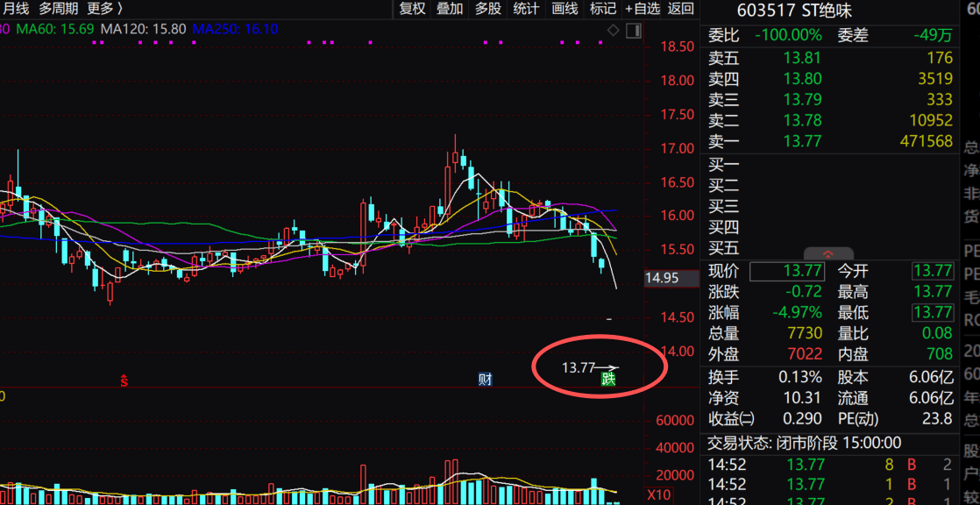Click the blue 财 financial marker
Viewport: 980px width, 505px height.
tap(485, 379)
